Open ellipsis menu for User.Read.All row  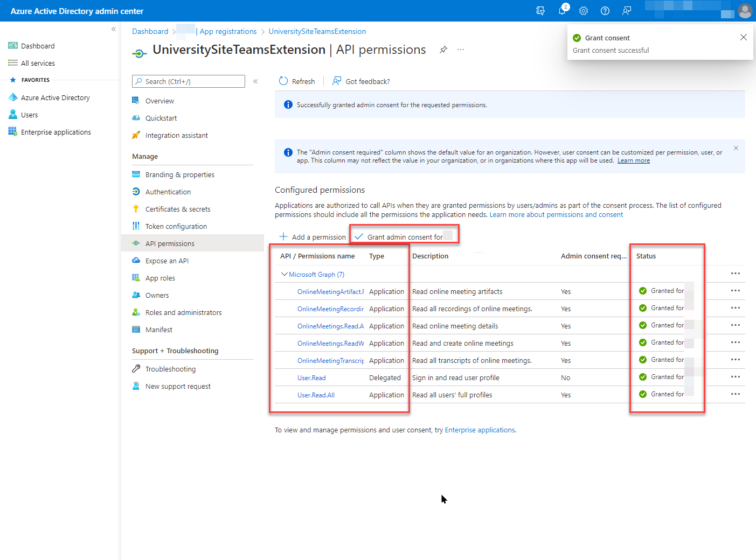point(736,394)
